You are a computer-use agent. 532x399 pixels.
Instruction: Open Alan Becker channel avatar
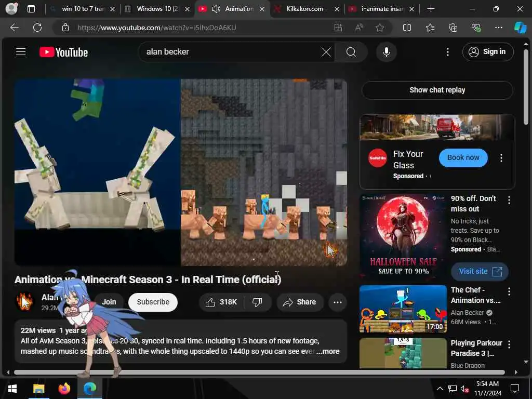(25, 302)
